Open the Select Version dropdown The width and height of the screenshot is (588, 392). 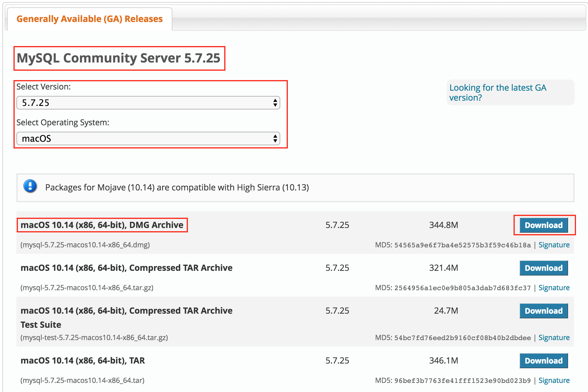coord(148,103)
